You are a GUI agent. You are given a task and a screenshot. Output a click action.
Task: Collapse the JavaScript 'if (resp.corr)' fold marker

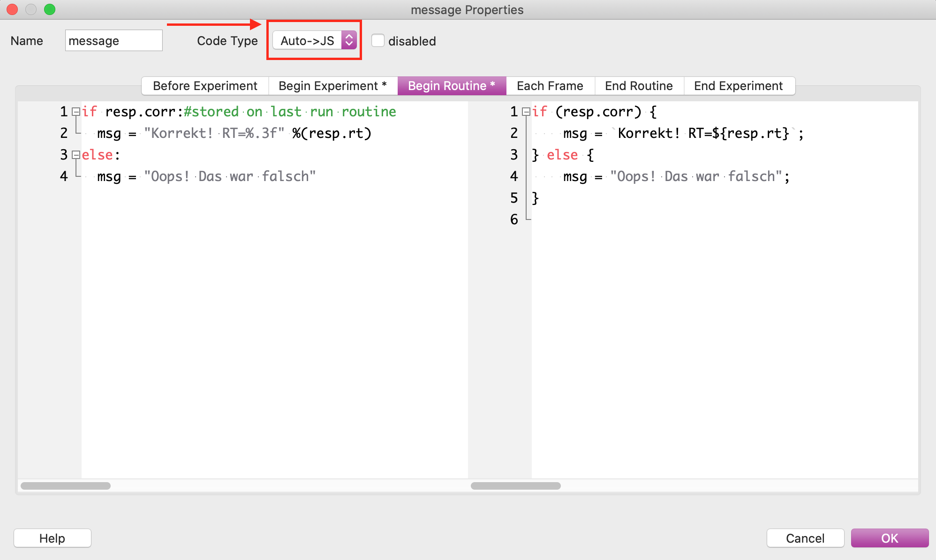coord(526,112)
